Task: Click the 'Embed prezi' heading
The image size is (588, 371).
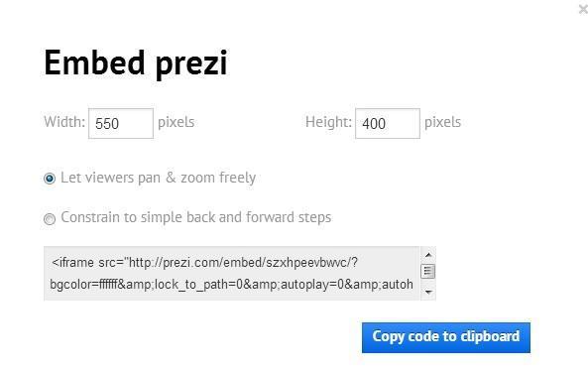Action: click(136, 63)
